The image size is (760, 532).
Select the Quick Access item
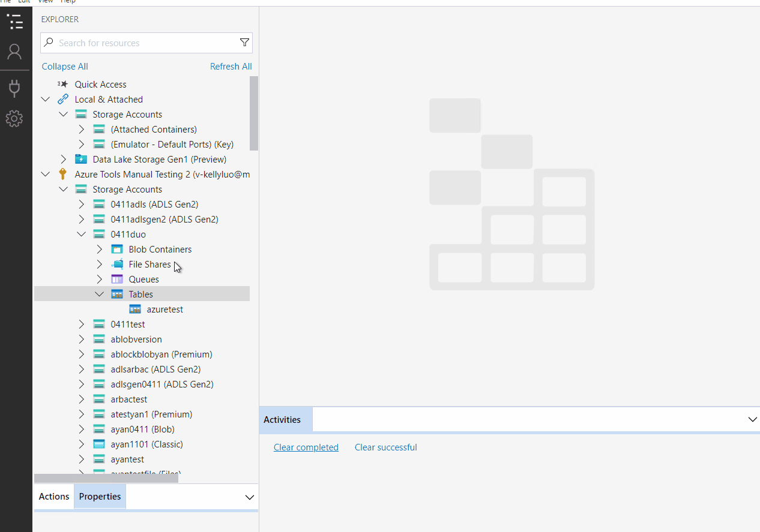(x=100, y=85)
